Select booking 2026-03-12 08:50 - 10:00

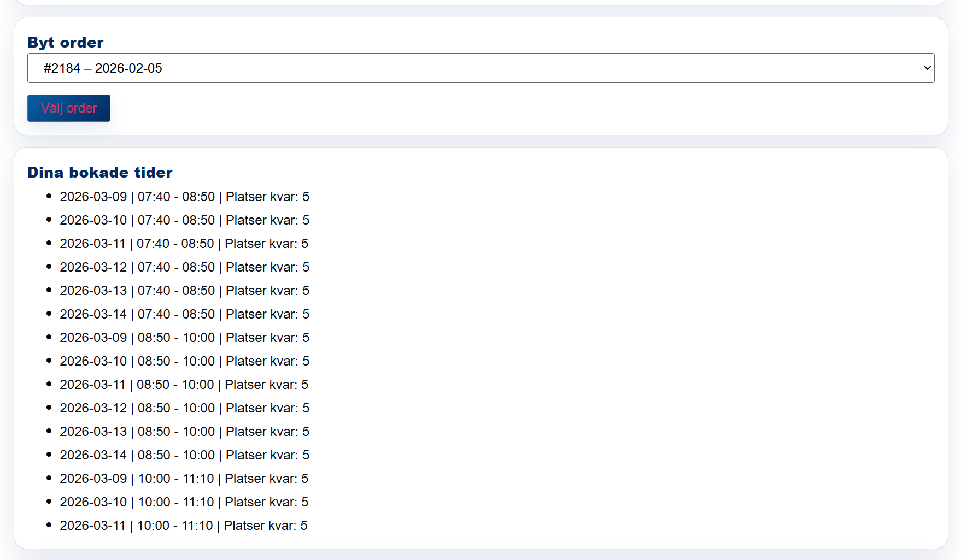[184, 408]
